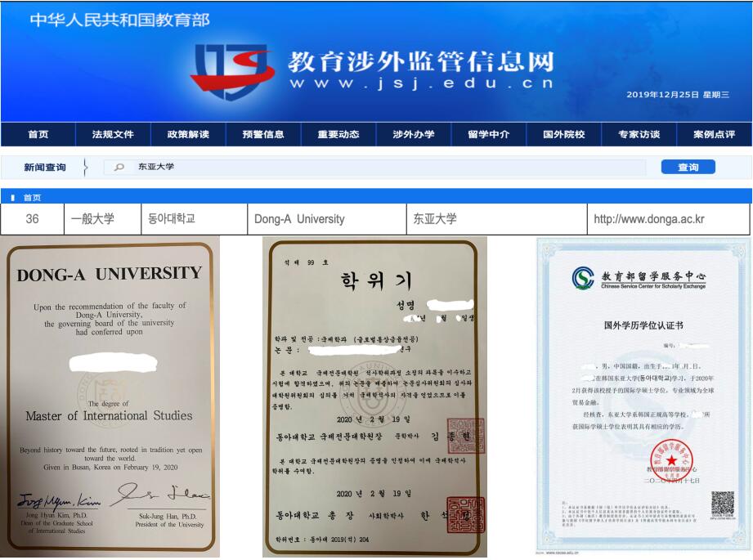Click the 동아대학교 table cell

194,219
